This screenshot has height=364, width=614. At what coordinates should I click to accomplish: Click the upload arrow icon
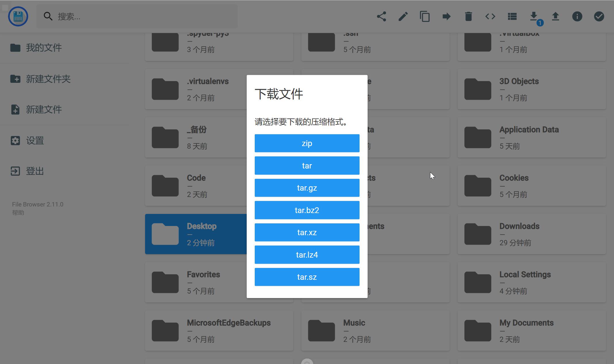(x=556, y=16)
